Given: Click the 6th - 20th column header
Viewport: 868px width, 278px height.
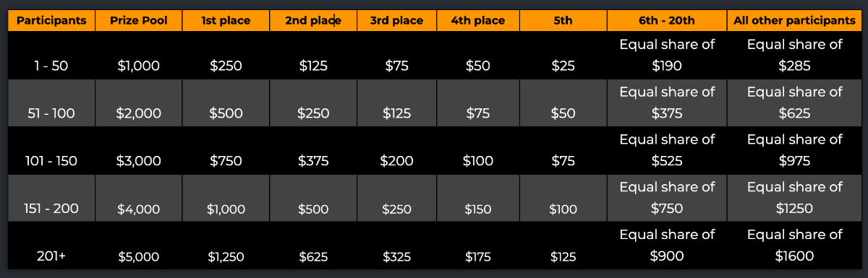Looking at the screenshot, I should [667, 21].
